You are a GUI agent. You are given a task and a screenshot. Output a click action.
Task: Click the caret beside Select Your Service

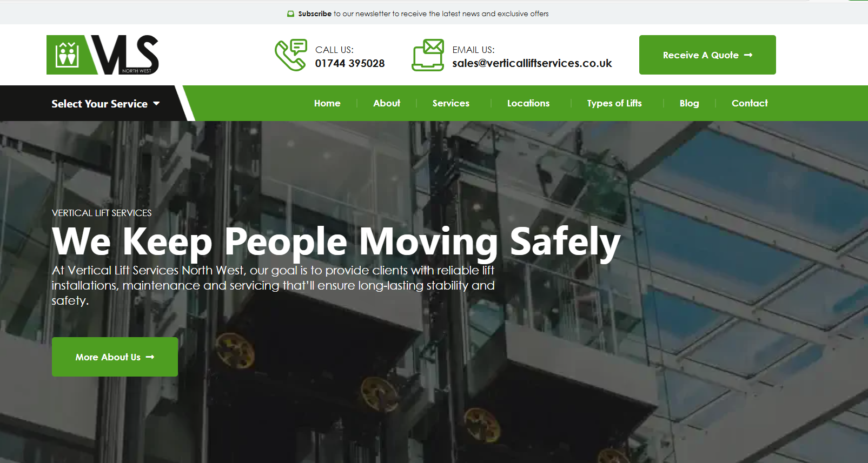click(156, 104)
